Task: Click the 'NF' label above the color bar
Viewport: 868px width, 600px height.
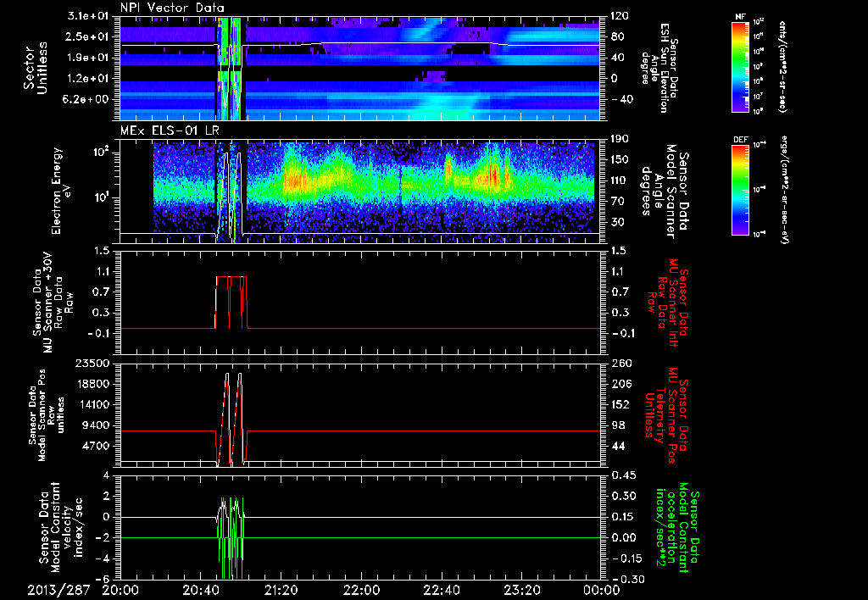Action: click(740, 17)
